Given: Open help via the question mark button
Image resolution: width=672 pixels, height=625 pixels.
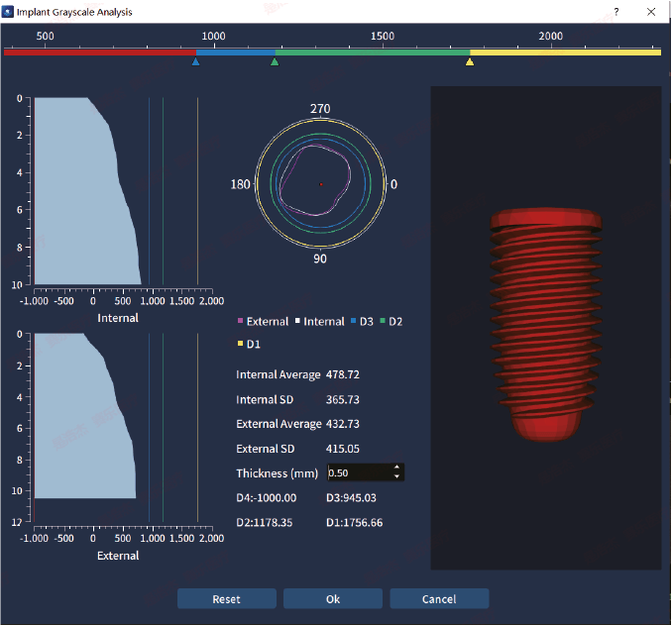Looking at the screenshot, I should 616,12.
